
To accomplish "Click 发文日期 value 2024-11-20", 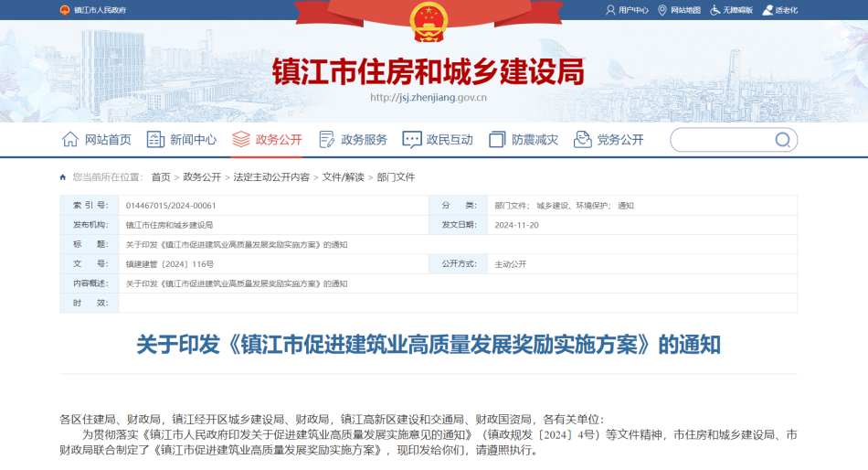I will 516,225.
